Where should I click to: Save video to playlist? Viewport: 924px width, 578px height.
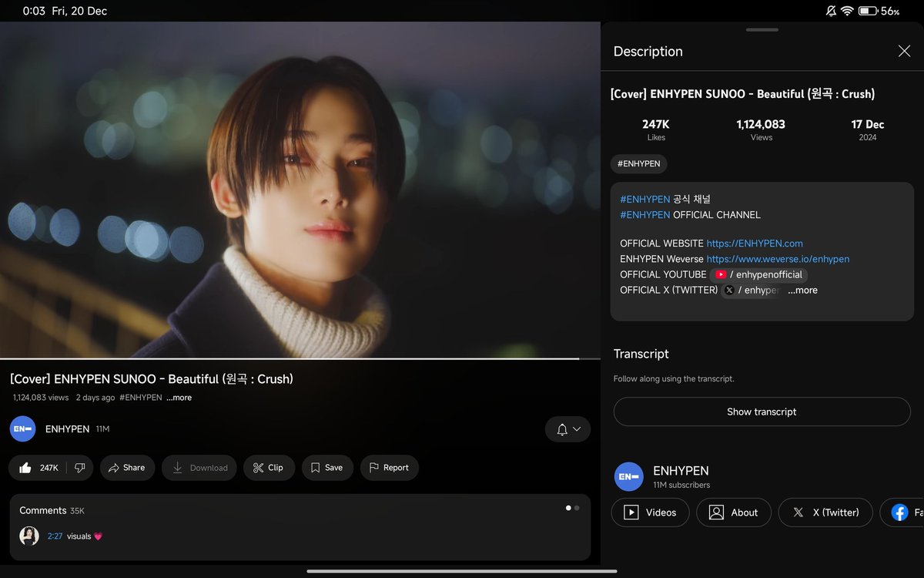327,468
